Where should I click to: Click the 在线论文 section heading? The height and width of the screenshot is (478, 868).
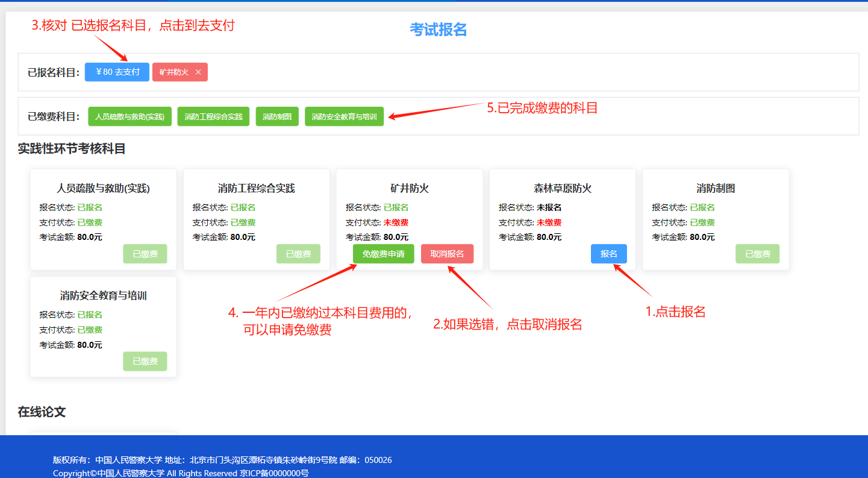click(42, 412)
